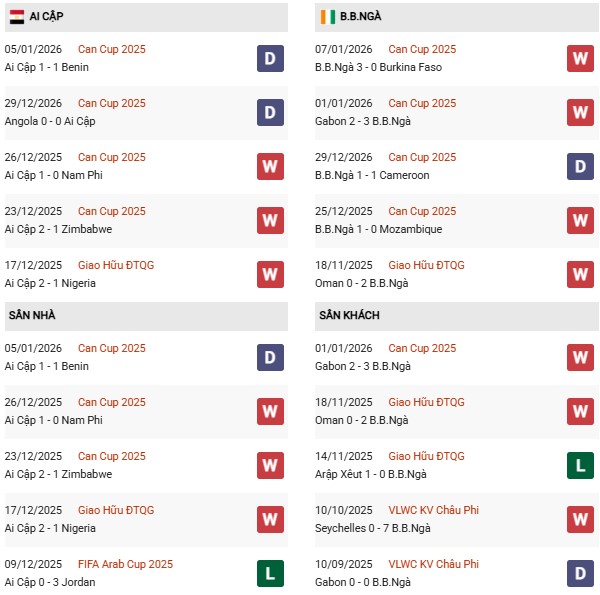
Task: Click the Egypt flag icon
Action: (x=17, y=17)
